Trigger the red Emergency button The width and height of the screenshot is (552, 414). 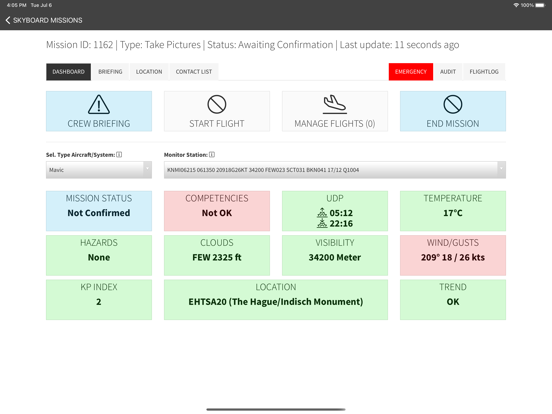410,72
